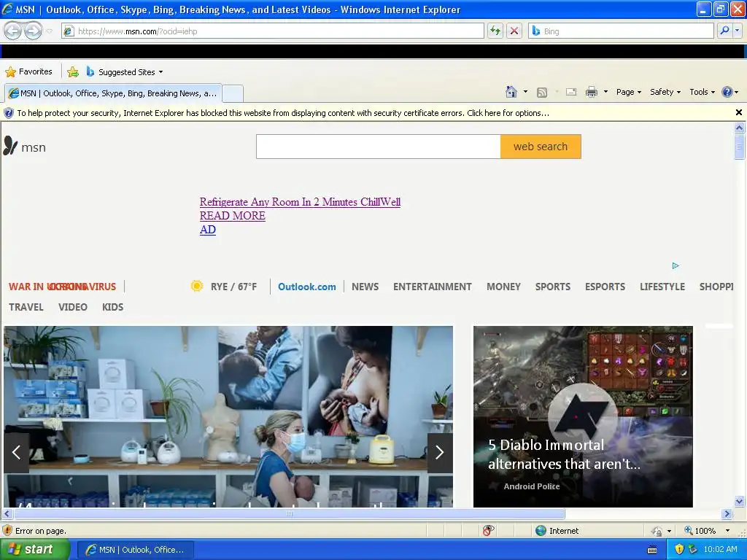The image size is (747, 560).
Task: Click the vertical scrollbar down arrow
Action: (740, 501)
